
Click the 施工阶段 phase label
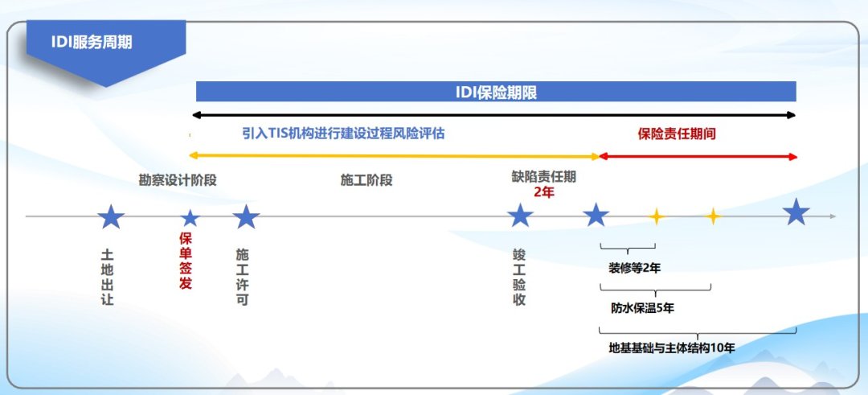point(366,179)
